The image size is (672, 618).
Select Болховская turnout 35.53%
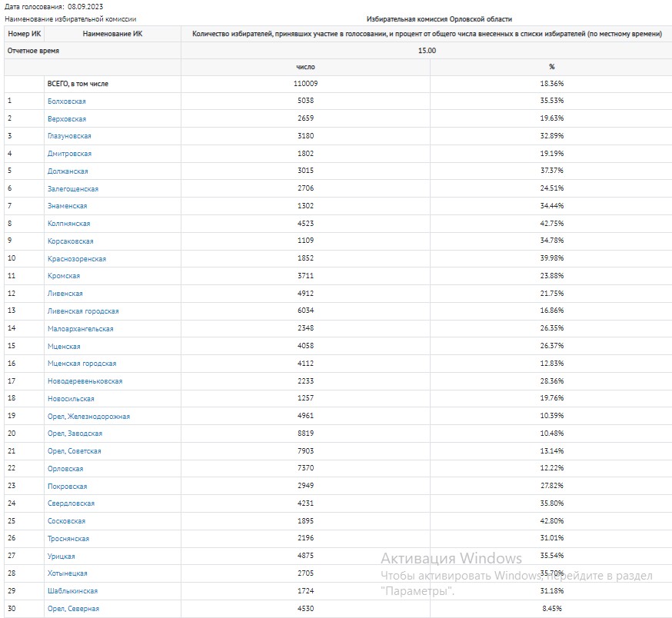click(551, 100)
